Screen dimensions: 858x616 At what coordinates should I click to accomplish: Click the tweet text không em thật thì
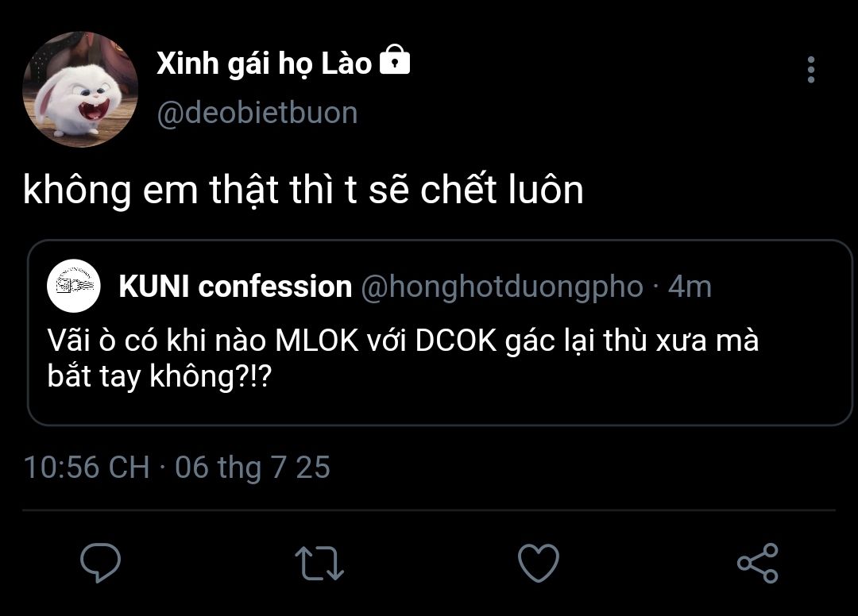[303, 191]
